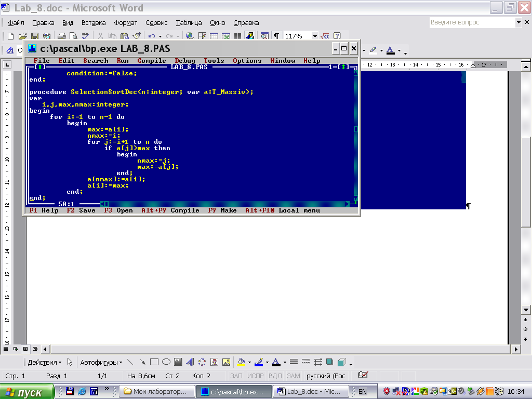Select the Oval drawing tool
532x399 pixels.
click(166, 362)
